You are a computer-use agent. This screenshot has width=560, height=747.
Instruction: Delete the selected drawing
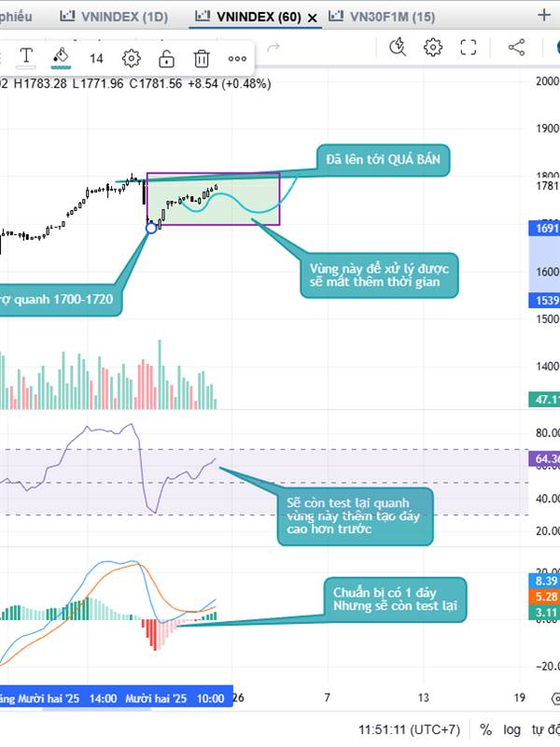point(201,58)
